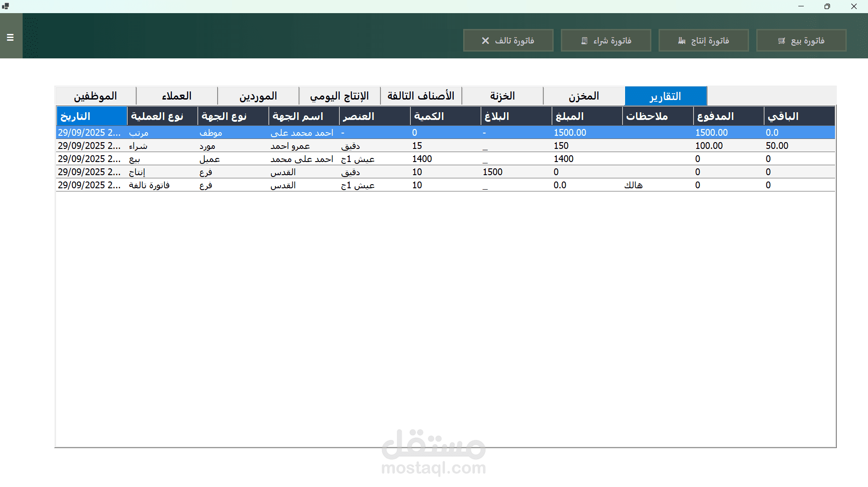
Task: Open the فاتورة بيع sales invoice
Action: tap(801, 41)
